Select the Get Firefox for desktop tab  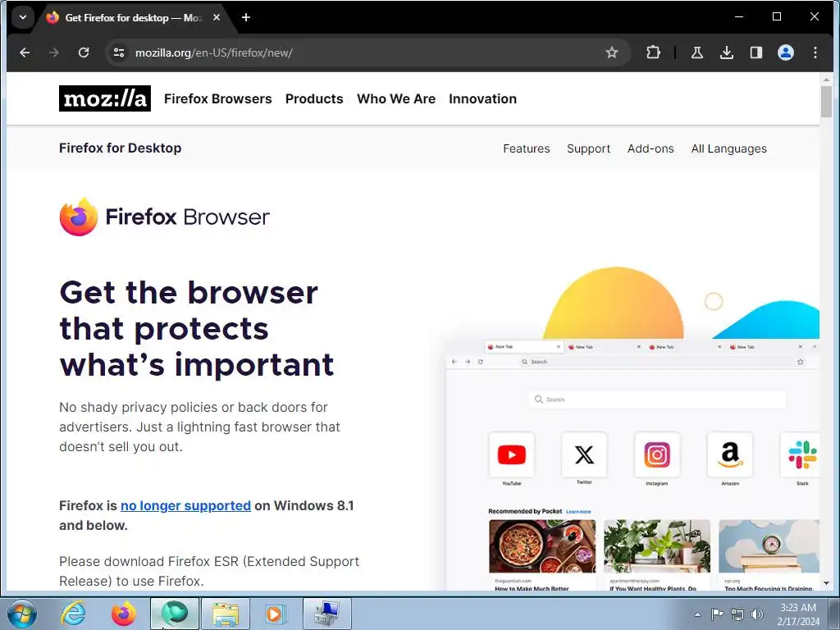(x=132, y=18)
